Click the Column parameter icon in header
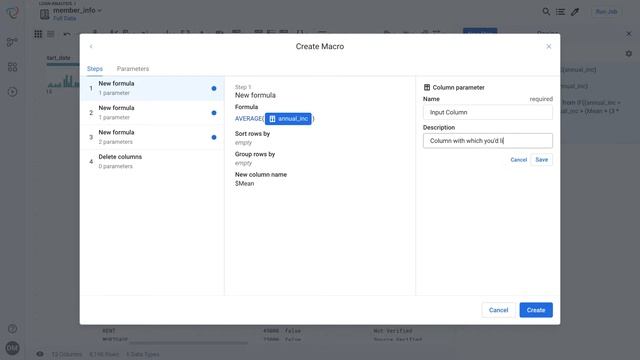Viewport: 640px width, 360px height. [x=427, y=87]
